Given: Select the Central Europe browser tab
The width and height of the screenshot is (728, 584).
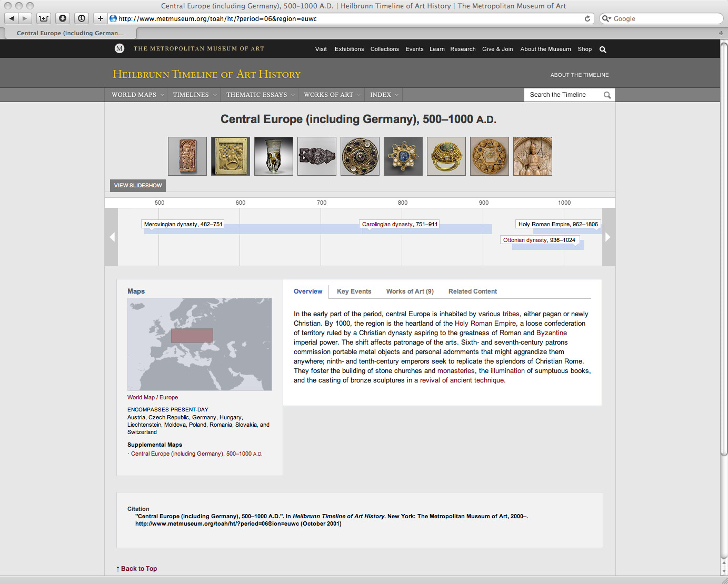Looking at the screenshot, I should click(70, 33).
